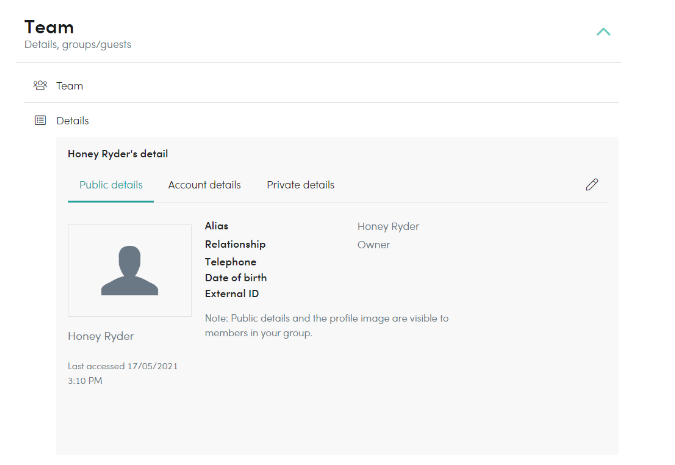
Task: Click the Last accessed timestamp text
Action: [122, 373]
